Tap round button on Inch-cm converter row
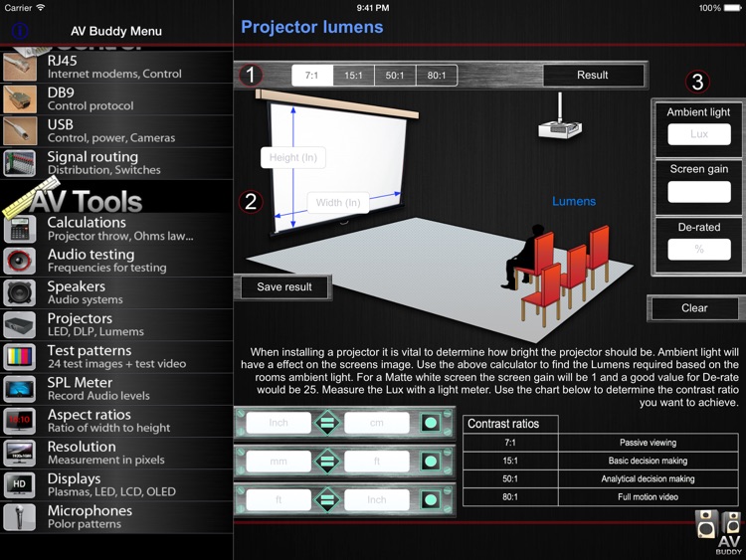The height and width of the screenshot is (560, 746). pyautogui.click(x=431, y=423)
